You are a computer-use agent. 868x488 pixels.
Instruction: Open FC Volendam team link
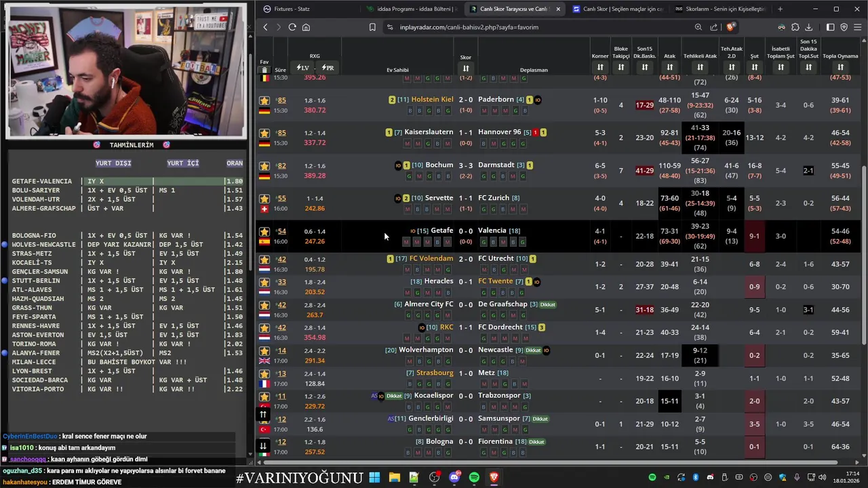(x=431, y=259)
